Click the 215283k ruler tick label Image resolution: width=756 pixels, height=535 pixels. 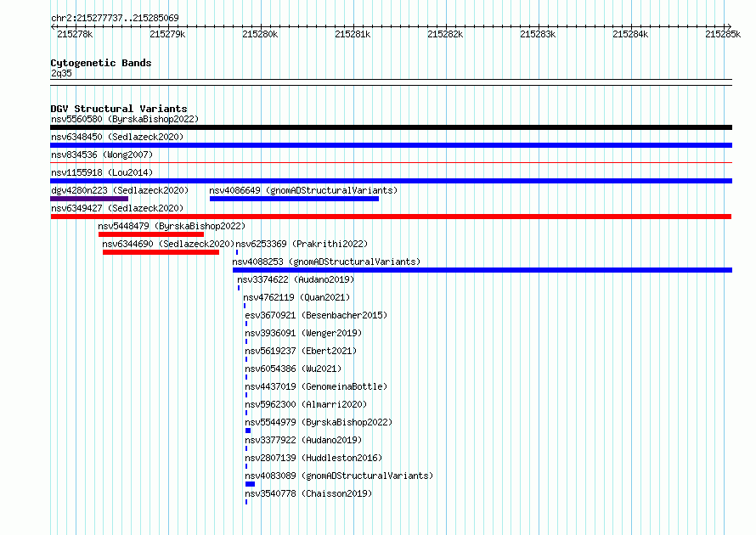click(x=538, y=34)
